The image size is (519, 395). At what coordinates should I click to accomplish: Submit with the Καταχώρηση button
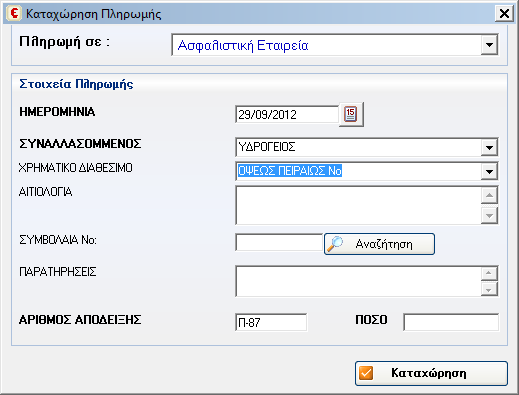click(431, 373)
